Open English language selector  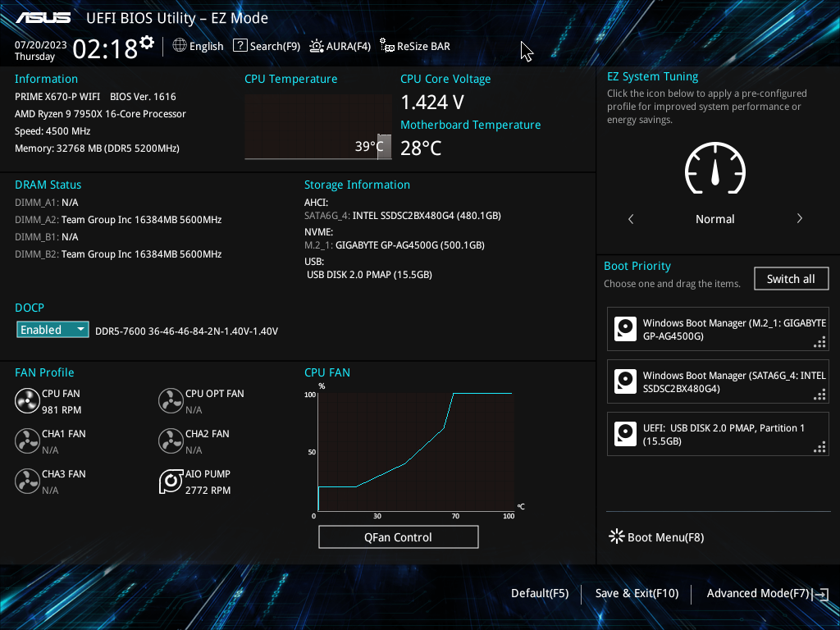pyautogui.click(x=198, y=46)
